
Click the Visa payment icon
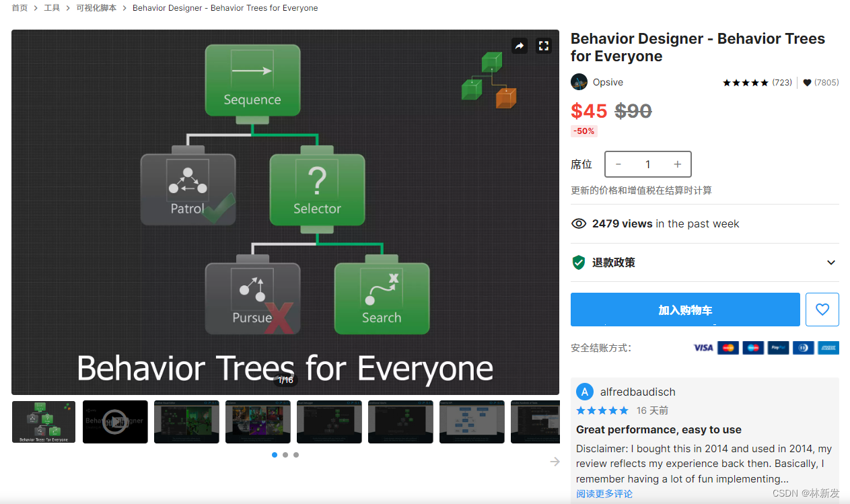[x=703, y=348]
